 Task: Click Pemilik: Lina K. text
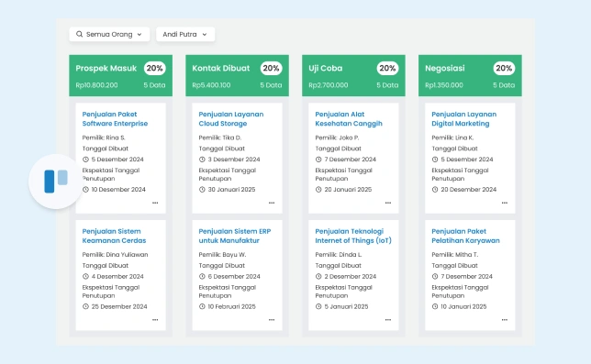click(x=452, y=138)
